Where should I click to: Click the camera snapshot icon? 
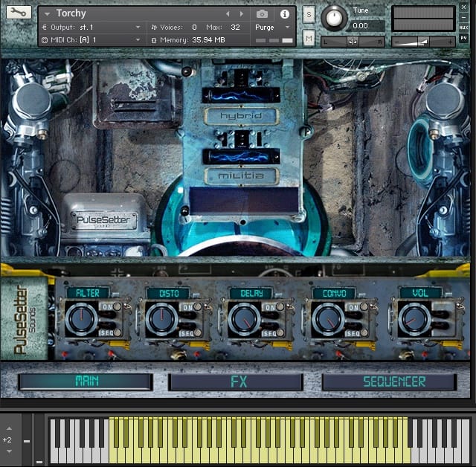tap(262, 14)
